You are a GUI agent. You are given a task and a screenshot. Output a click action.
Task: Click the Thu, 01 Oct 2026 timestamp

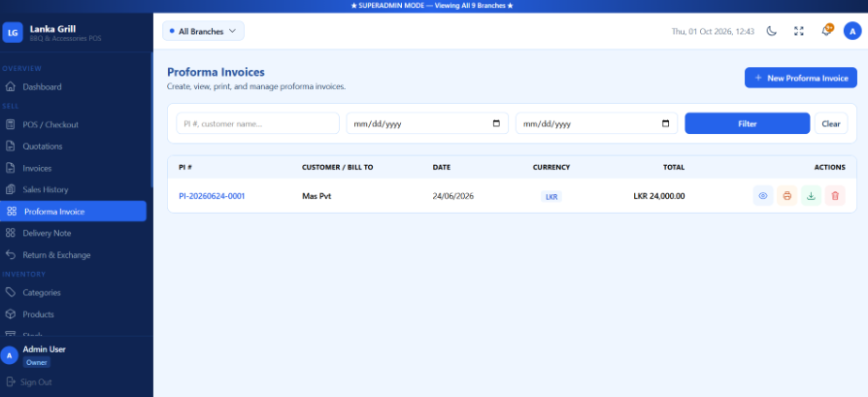(713, 32)
